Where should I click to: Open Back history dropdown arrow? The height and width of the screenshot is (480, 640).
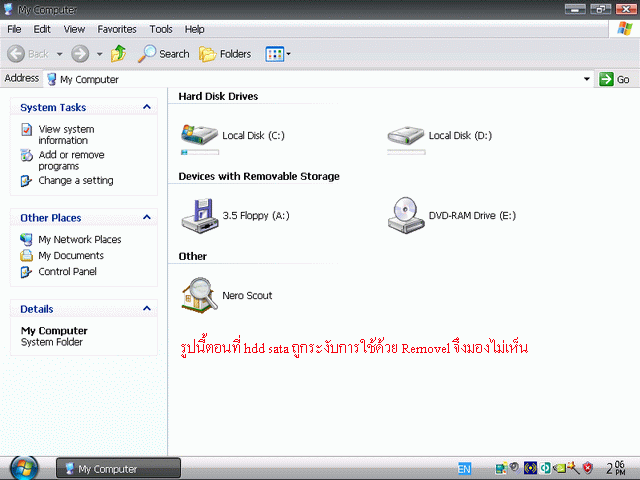60,54
